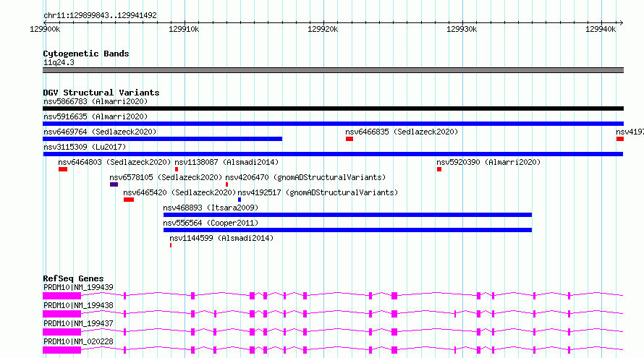This screenshot has width=644, height=358.
Task: Click the large first exon of NM_020228
Action: click(62, 350)
